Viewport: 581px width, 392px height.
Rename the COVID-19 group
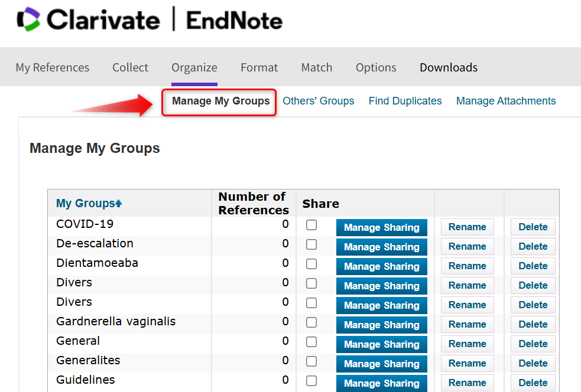[467, 227]
